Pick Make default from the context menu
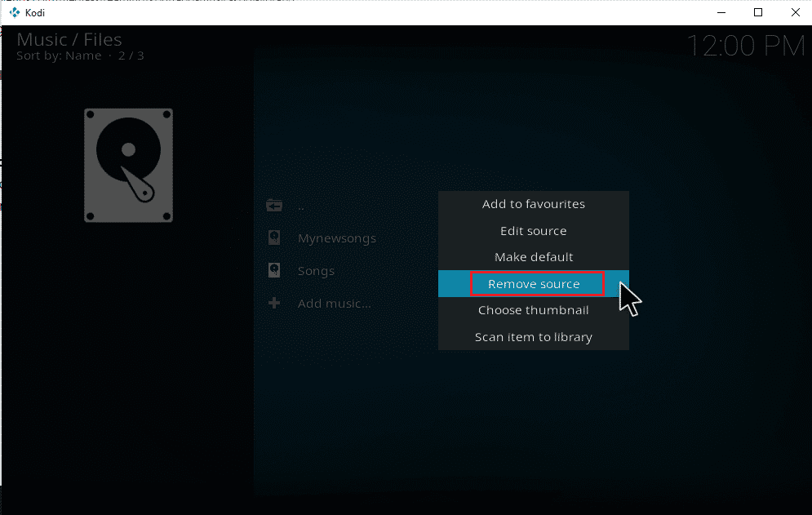 tap(533, 257)
